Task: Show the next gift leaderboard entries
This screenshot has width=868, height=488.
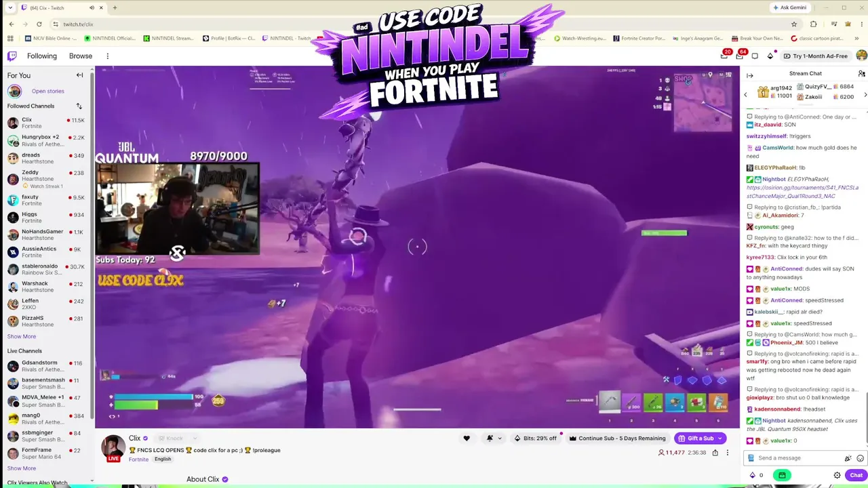Action: tap(865, 95)
